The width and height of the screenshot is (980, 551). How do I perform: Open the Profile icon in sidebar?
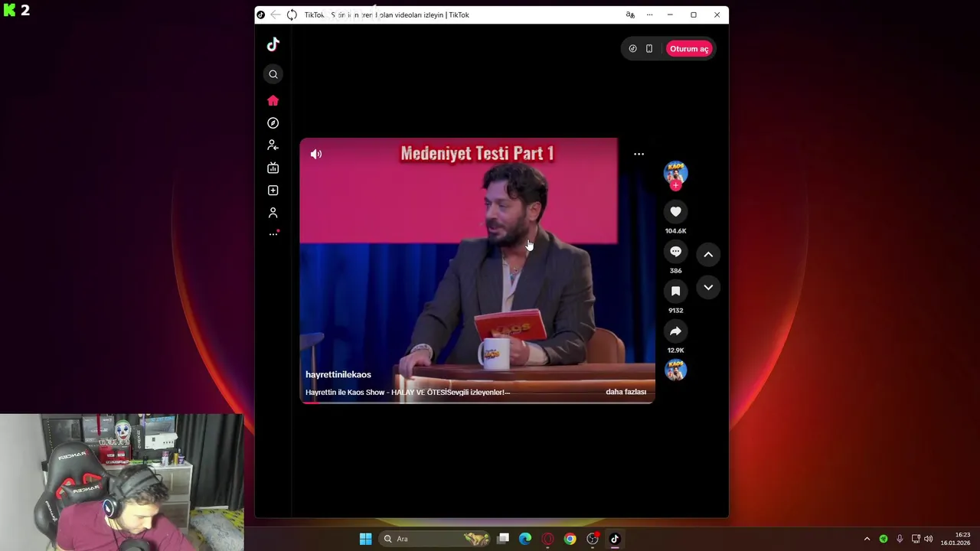point(273,213)
